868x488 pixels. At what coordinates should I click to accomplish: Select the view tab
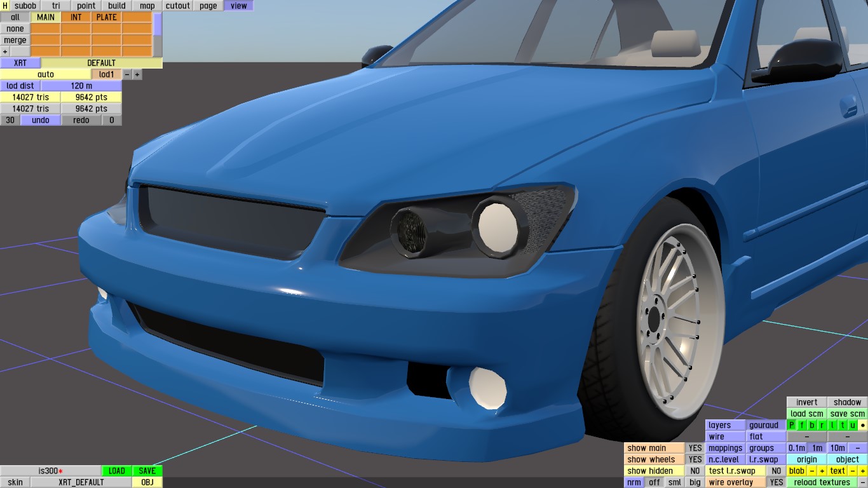coord(239,6)
